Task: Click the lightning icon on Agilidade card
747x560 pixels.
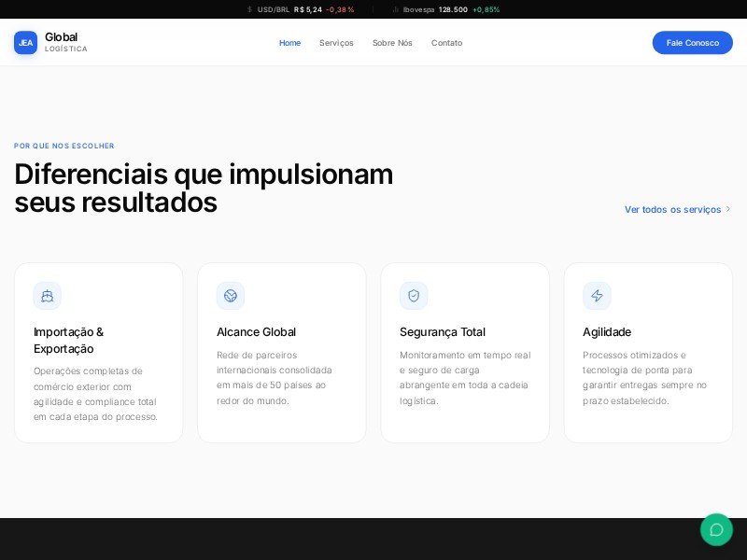Action: coord(598,296)
